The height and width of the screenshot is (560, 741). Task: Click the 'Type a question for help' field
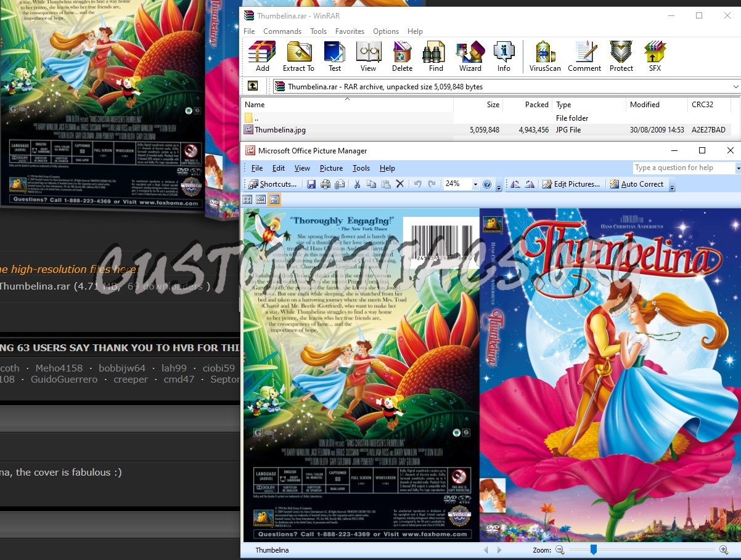click(x=684, y=168)
